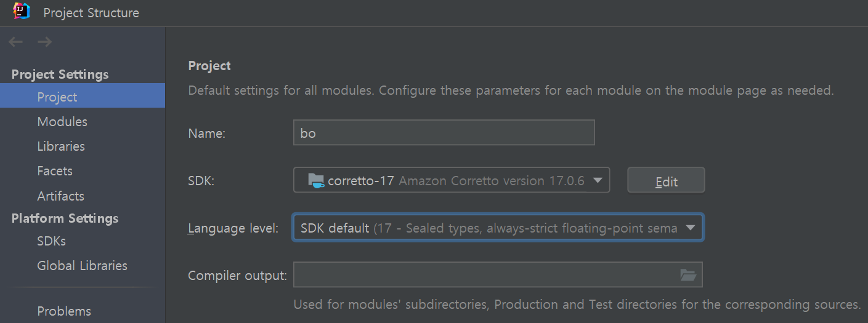Click the corretto-17 SDK folder icon
This screenshot has height=323, width=868.
tap(316, 180)
